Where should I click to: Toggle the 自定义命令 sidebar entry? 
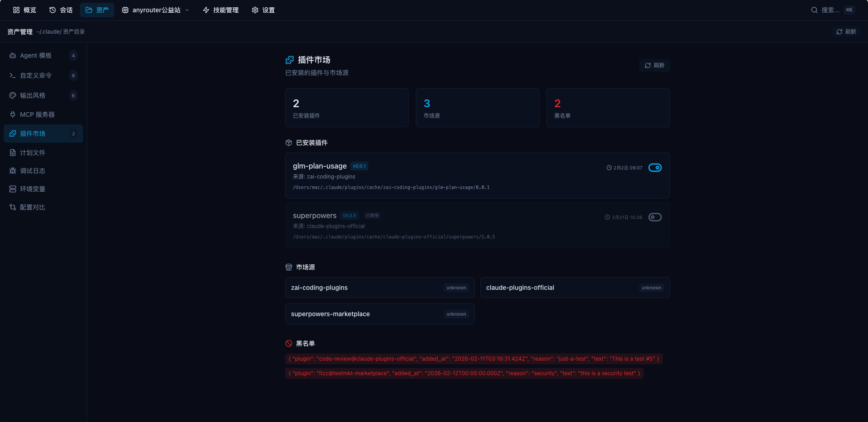point(35,75)
